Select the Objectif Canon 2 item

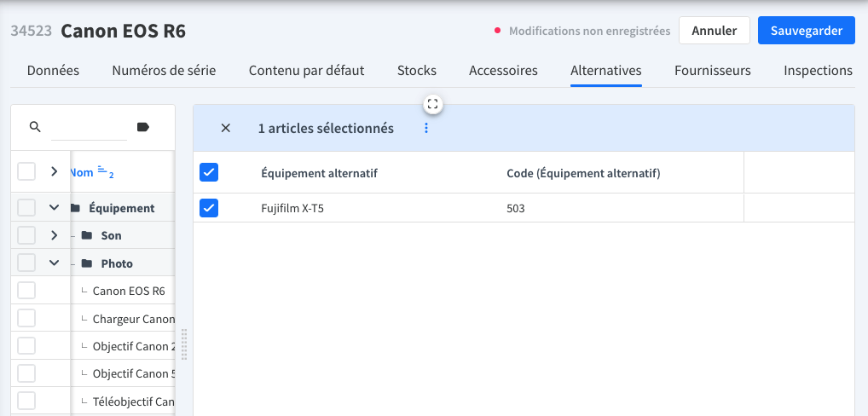[x=134, y=346]
